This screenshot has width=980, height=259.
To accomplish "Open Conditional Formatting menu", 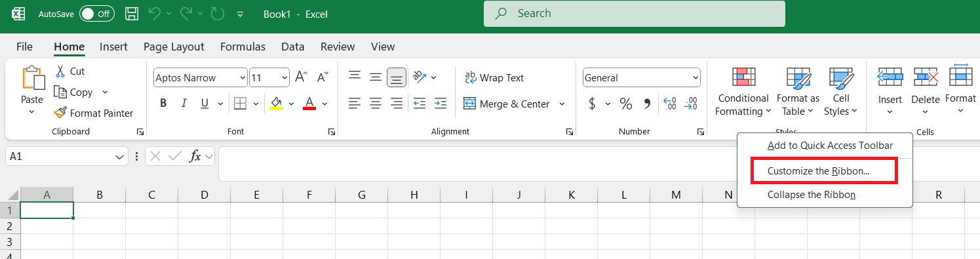I will click(743, 92).
